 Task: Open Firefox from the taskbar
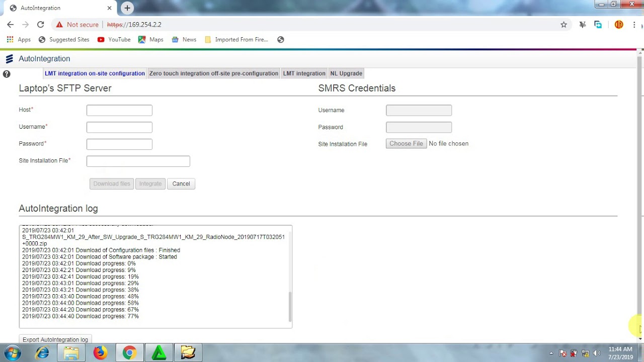(100, 353)
